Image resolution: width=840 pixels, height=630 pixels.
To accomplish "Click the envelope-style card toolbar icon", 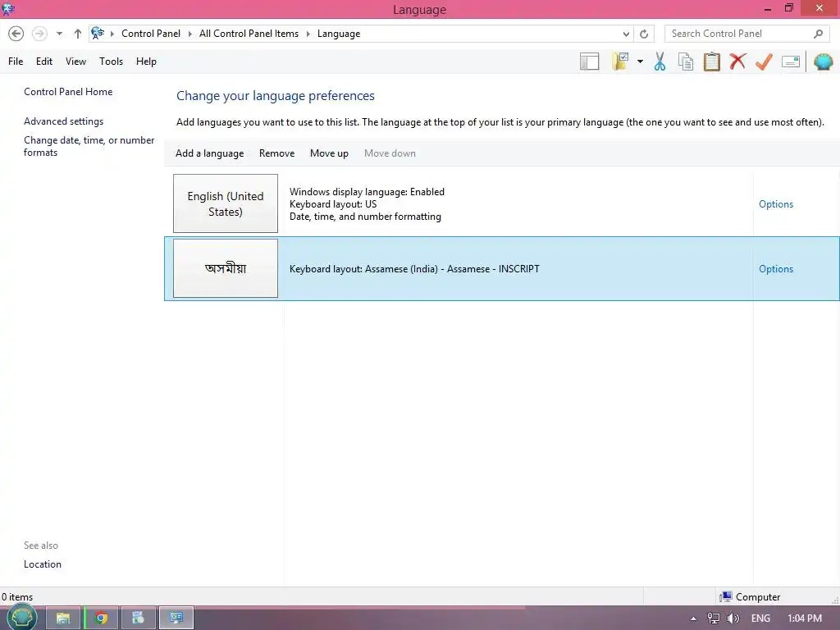I will (x=791, y=62).
